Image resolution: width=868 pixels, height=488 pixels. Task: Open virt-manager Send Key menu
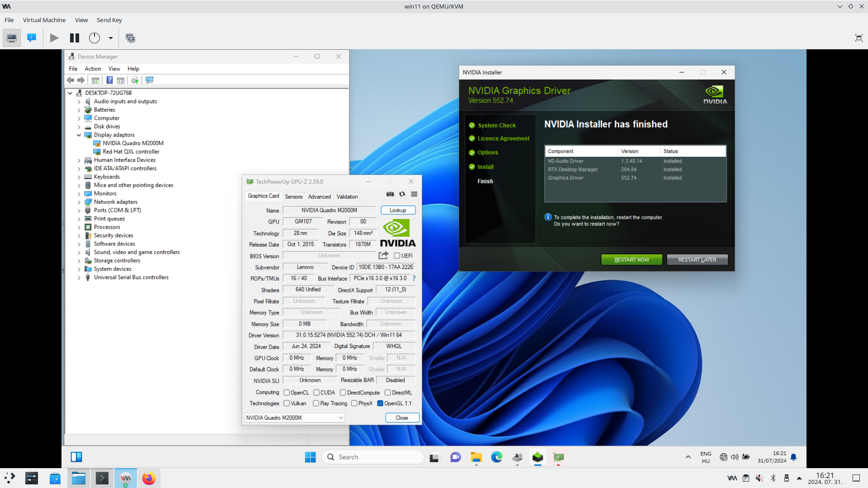tap(109, 20)
